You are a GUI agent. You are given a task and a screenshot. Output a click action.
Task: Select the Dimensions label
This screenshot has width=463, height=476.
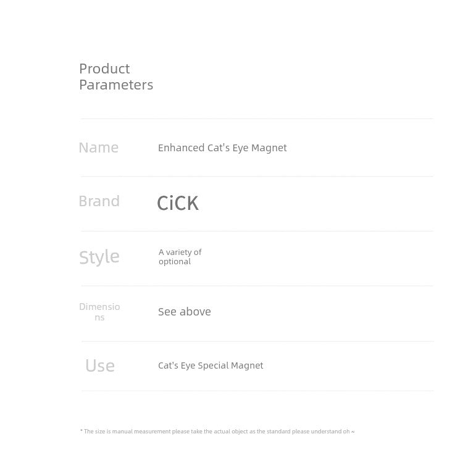coord(99,312)
